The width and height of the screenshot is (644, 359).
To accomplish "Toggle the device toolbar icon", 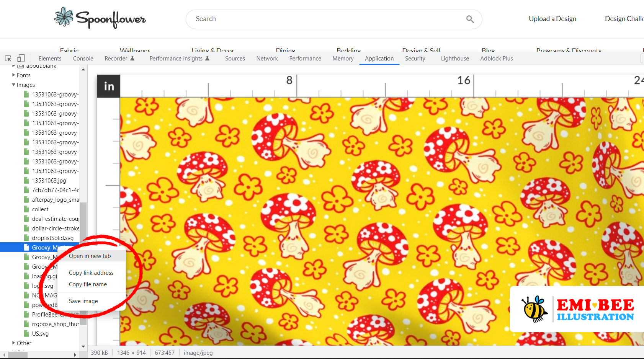I will (21, 59).
